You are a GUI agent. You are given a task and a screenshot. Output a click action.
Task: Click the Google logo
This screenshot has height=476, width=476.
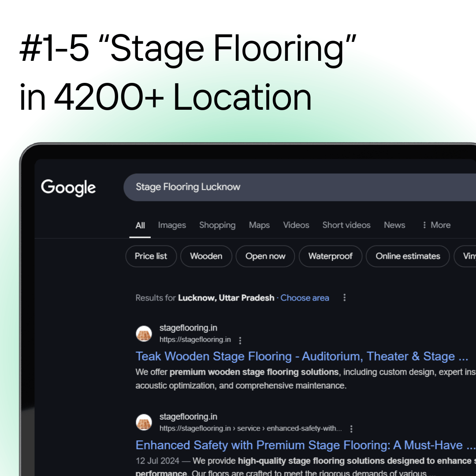tap(68, 188)
